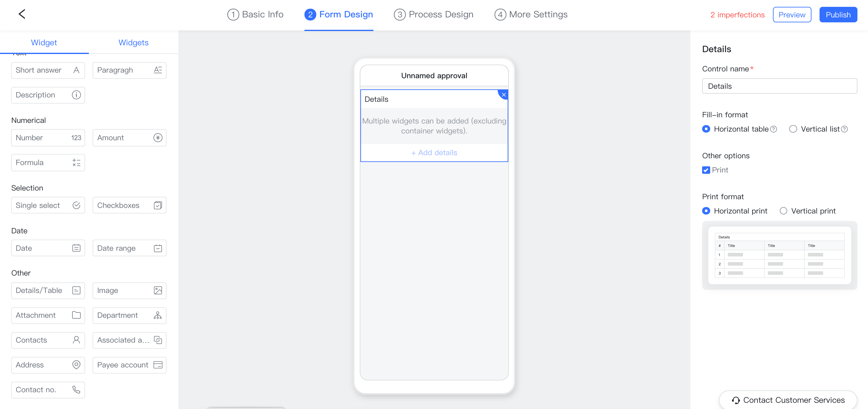Viewport: 868px width, 409px height.
Task: Select the Details/Table widget icon
Action: 76,290
